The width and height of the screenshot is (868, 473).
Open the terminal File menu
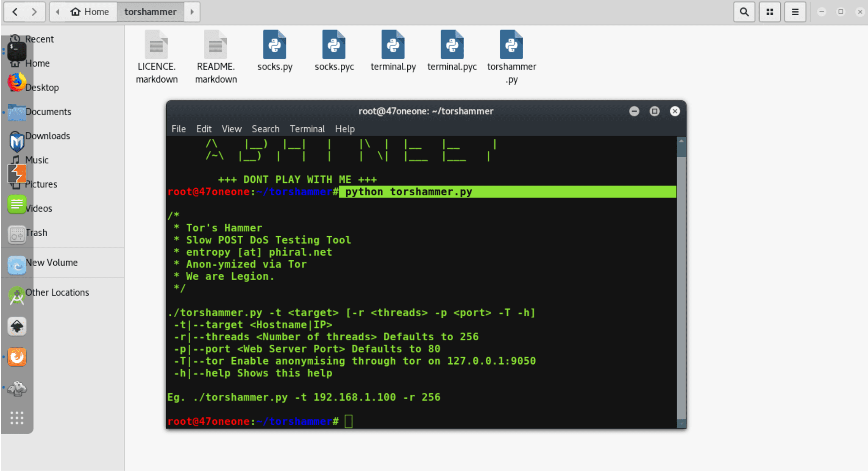pos(178,129)
